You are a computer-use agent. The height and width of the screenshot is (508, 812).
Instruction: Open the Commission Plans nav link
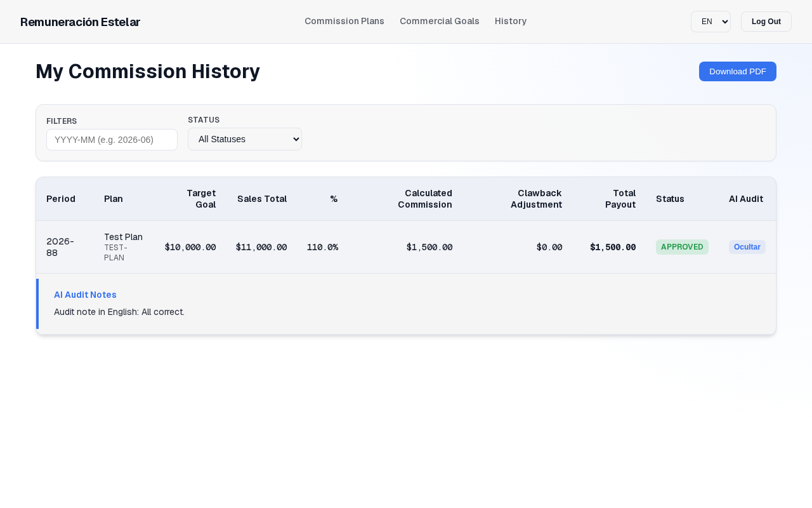(x=344, y=21)
